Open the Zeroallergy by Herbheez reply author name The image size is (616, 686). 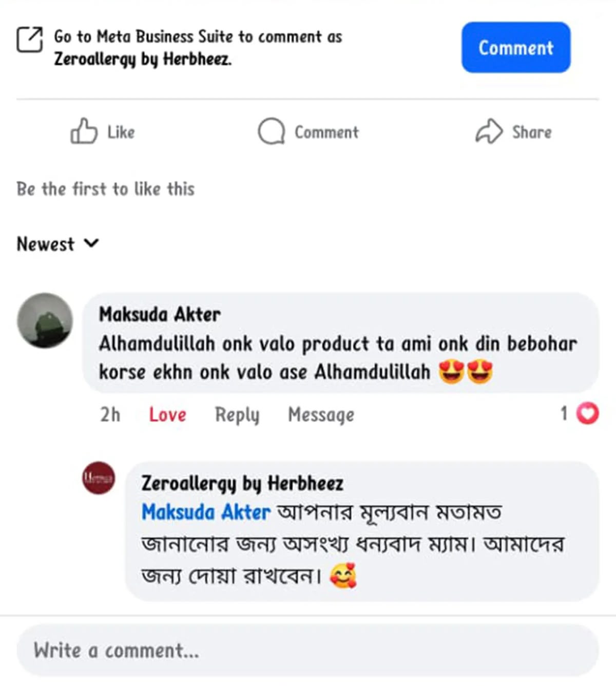242,484
